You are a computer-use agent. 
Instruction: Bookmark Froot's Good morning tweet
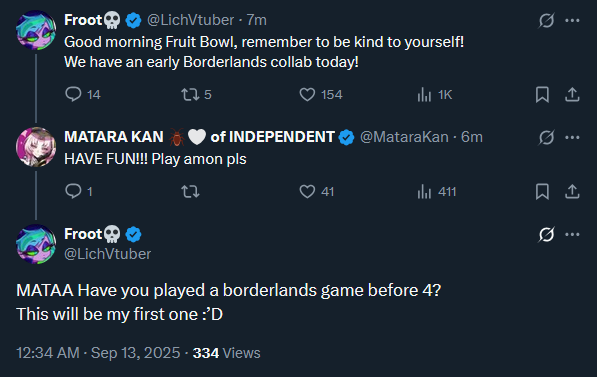point(542,94)
